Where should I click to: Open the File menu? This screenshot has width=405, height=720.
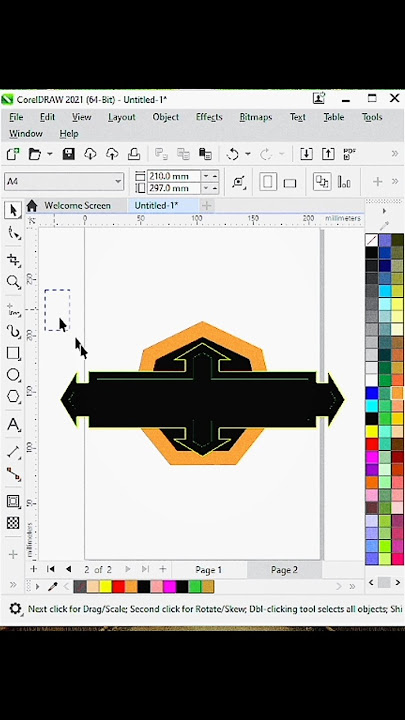[x=16, y=117]
